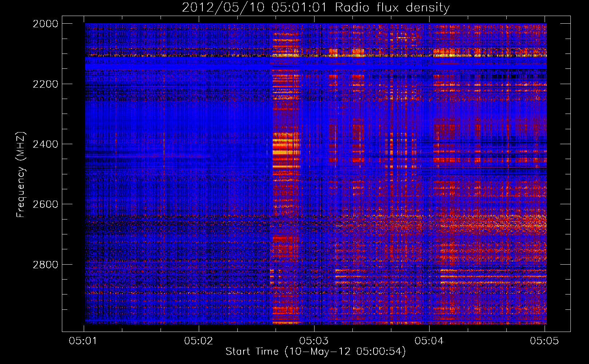
Task: Select the 2000 frequency axis label
Action: click(46, 24)
